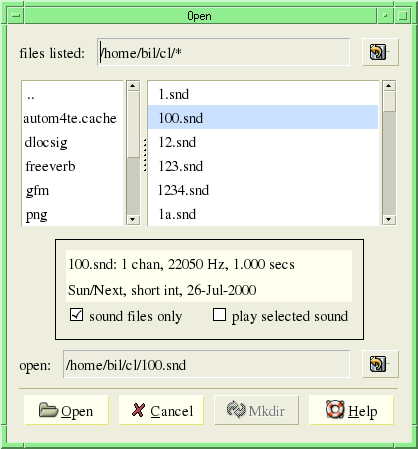Select file 123.snd in file list

(263, 166)
